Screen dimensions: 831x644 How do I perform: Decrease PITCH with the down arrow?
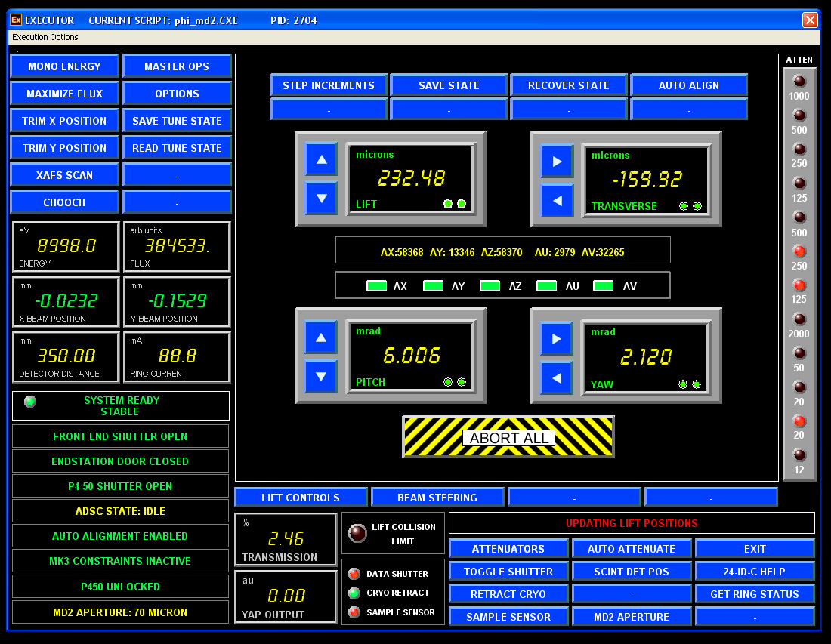(321, 376)
